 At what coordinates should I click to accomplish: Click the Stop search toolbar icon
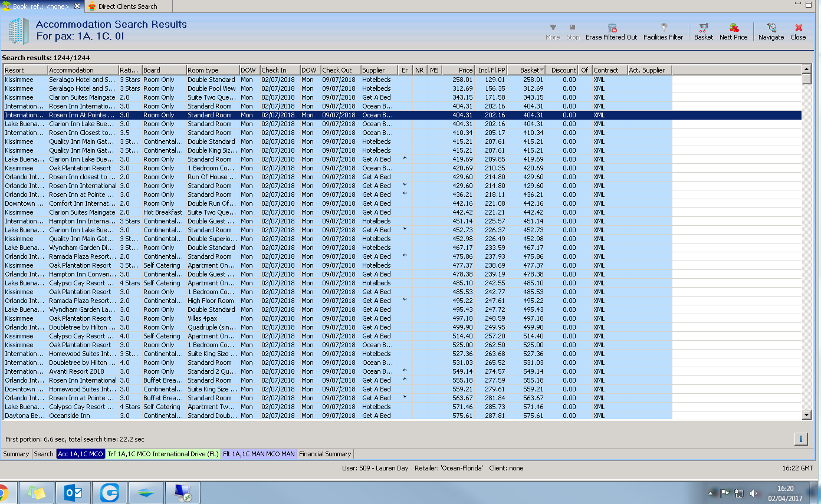click(572, 32)
